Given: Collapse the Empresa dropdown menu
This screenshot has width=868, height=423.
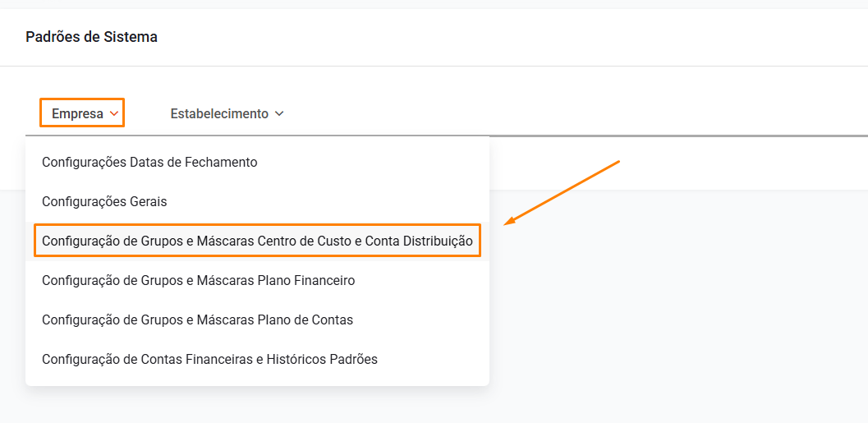Looking at the screenshot, I should [82, 113].
